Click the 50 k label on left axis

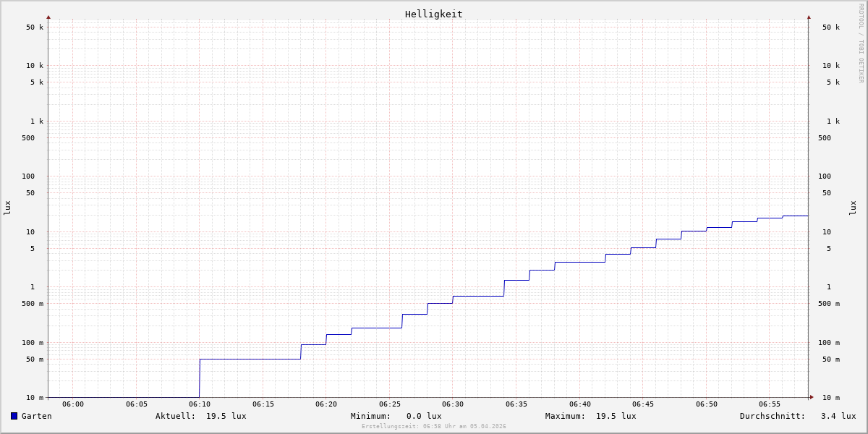(35, 27)
